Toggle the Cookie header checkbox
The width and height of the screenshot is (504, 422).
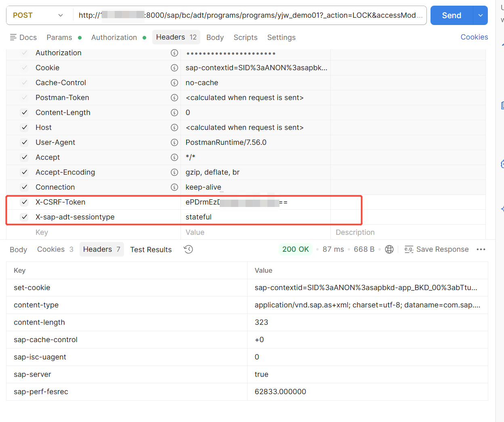[x=25, y=68]
